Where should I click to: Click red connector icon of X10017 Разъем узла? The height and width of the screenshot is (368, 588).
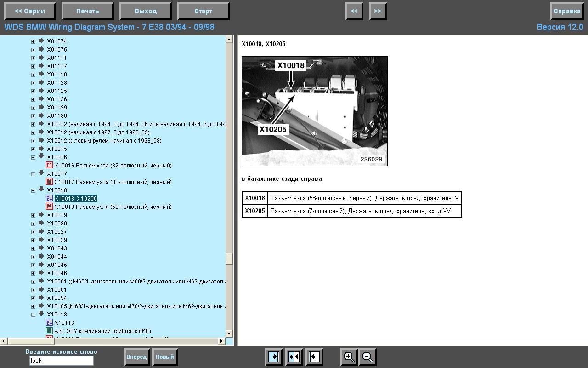pyautogui.click(x=49, y=182)
